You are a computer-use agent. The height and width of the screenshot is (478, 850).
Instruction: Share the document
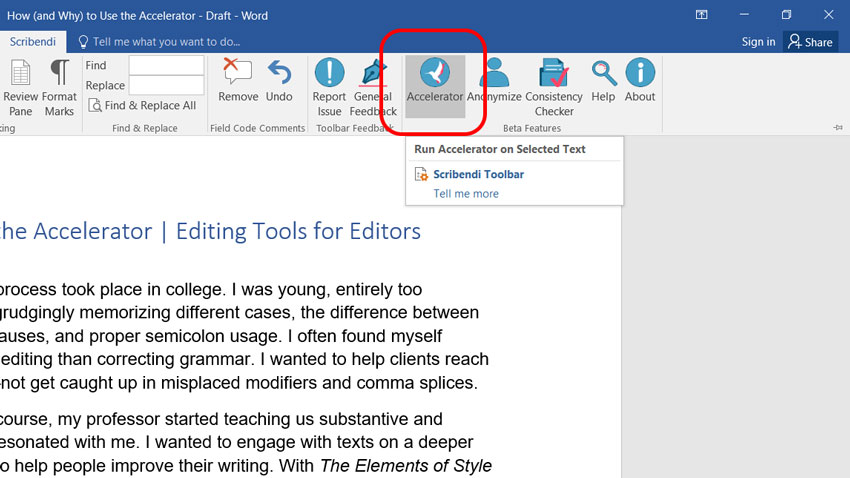click(810, 42)
